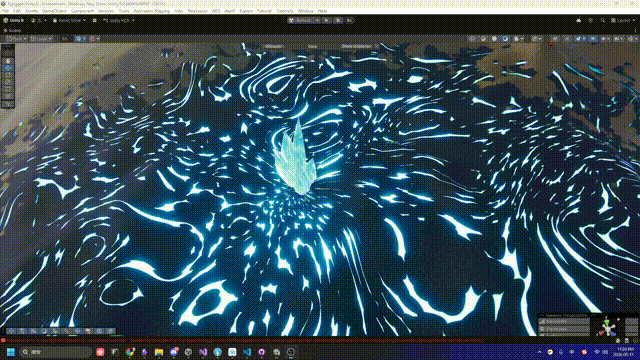Open the Component menu
Screen dimensions: 640x360
pos(82,11)
